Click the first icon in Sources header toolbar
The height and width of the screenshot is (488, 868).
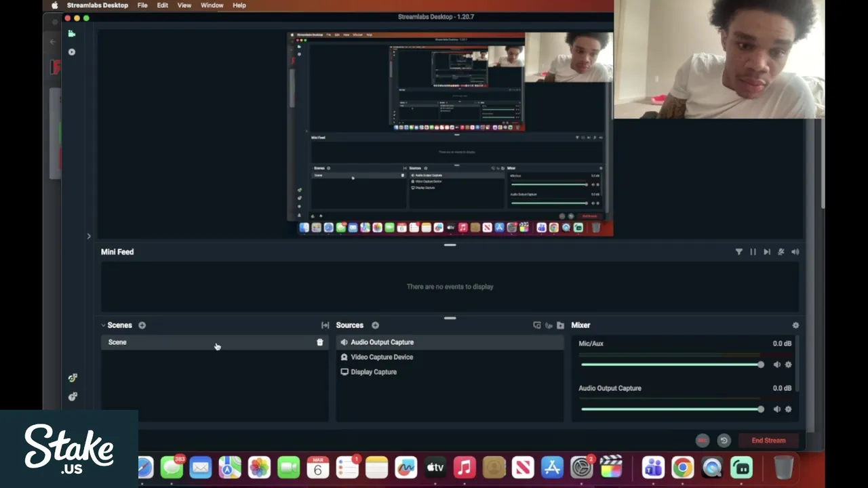[x=537, y=325]
